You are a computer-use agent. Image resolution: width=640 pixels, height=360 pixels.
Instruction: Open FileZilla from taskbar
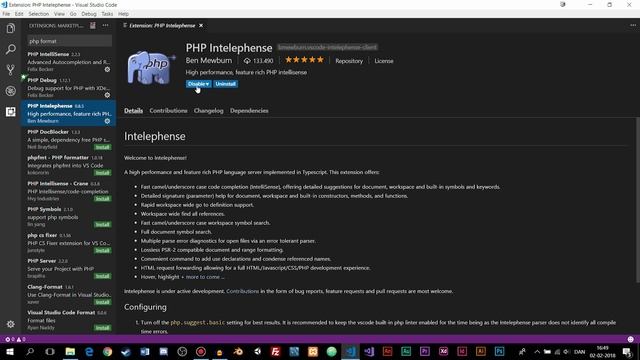276,351
